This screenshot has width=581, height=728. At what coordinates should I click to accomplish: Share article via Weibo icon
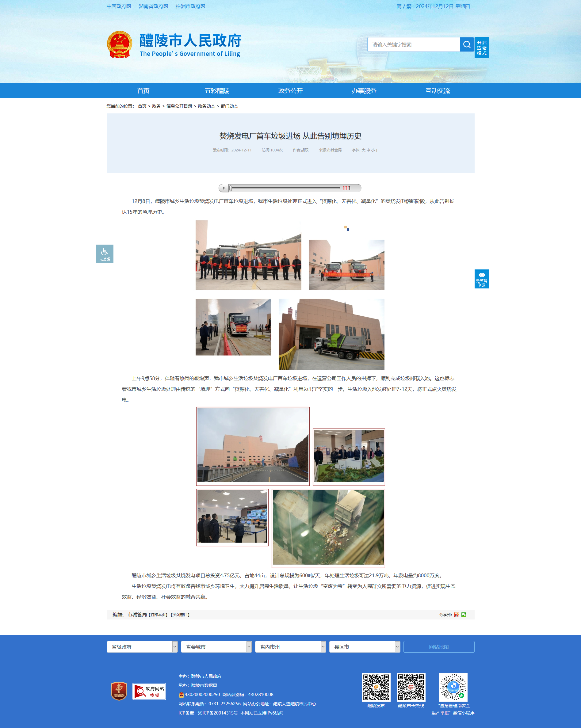(457, 615)
